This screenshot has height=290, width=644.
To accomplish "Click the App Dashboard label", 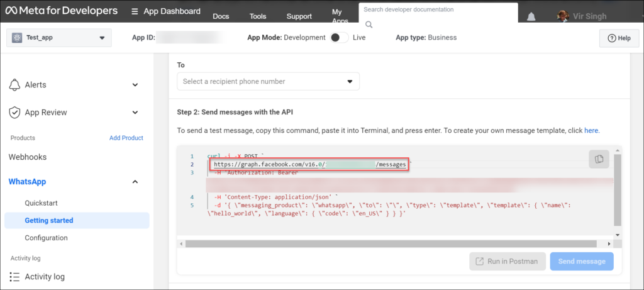I will coord(172,11).
